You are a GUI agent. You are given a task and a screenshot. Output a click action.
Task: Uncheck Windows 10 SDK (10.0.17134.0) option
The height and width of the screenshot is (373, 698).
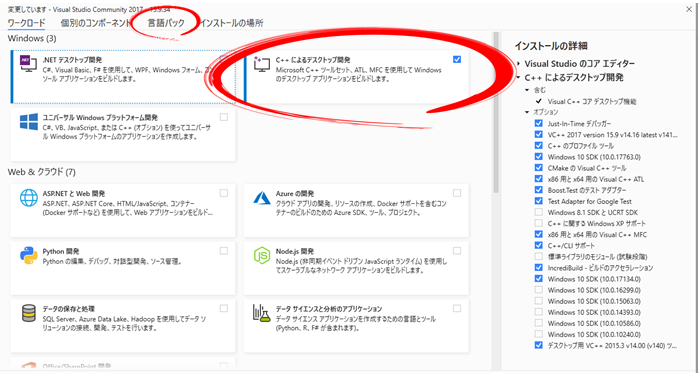point(539,279)
